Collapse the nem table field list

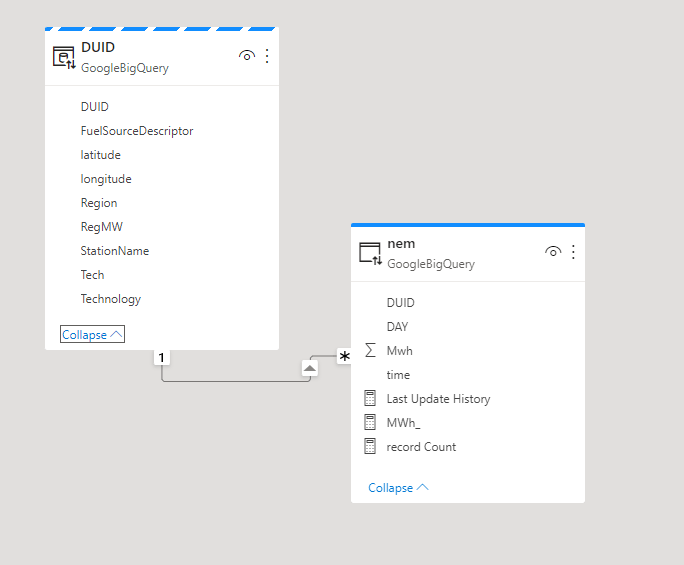pyautogui.click(x=398, y=488)
